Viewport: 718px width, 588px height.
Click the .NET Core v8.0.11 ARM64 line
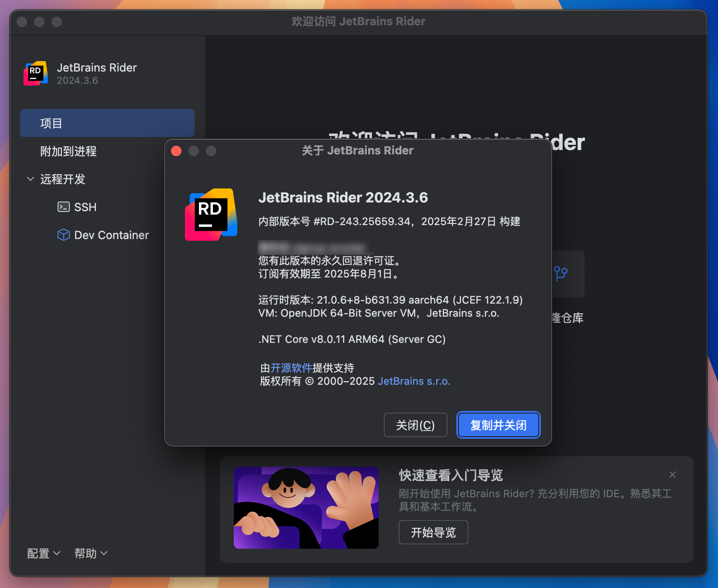click(352, 339)
